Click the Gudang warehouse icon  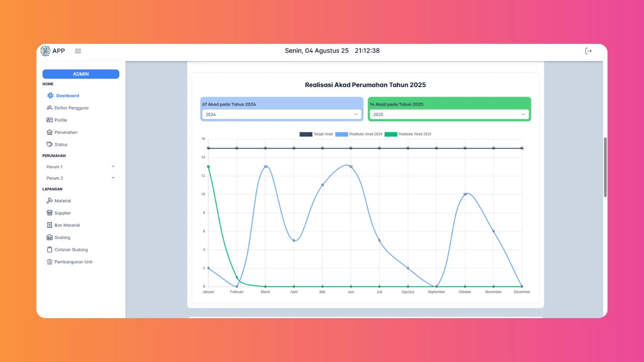[x=50, y=238]
